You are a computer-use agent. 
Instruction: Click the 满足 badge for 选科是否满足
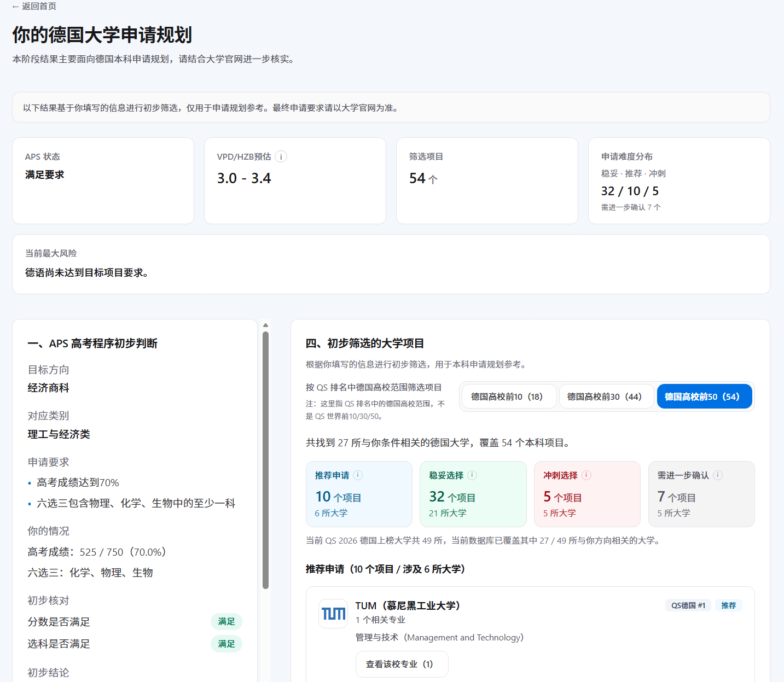tap(227, 644)
